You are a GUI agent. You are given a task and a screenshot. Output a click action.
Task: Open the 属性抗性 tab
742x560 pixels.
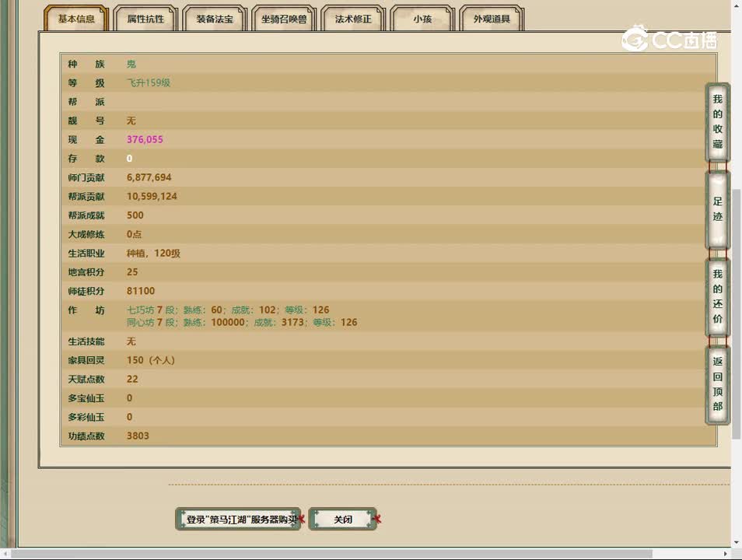coord(145,19)
